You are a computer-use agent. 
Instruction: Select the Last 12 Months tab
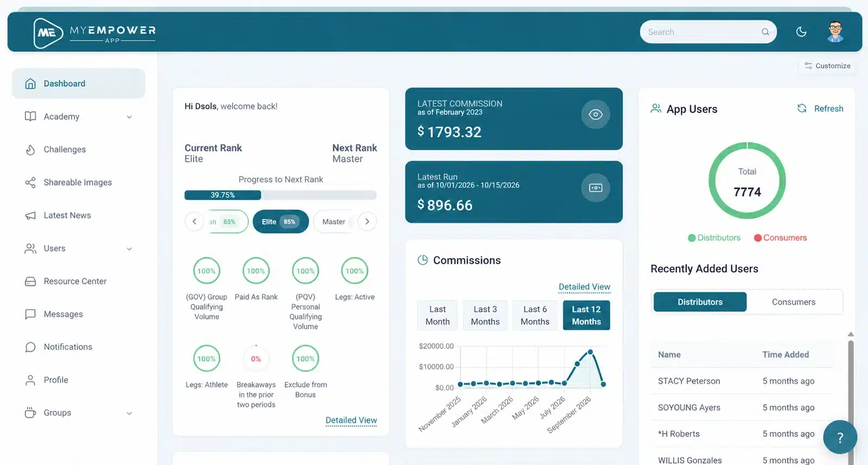pos(586,315)
